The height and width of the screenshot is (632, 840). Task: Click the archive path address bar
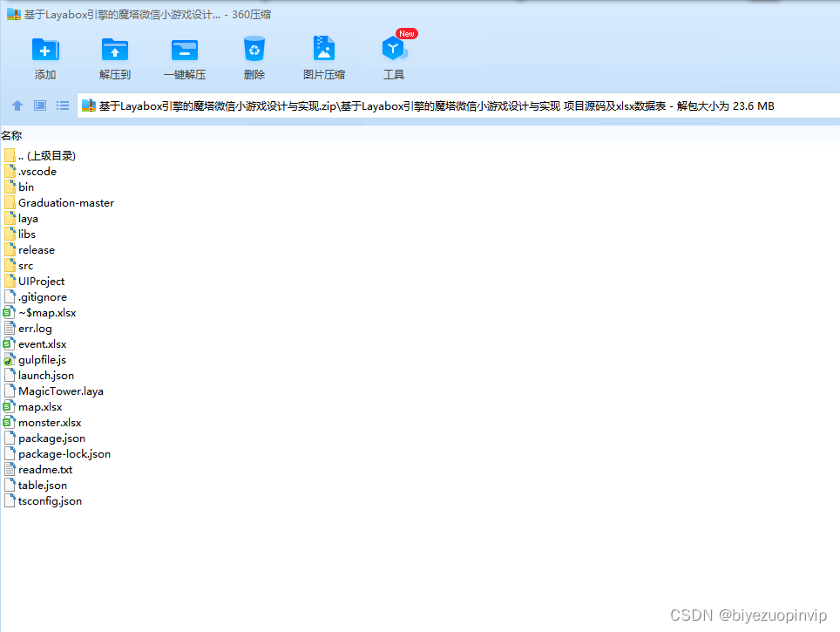(458, 106)
